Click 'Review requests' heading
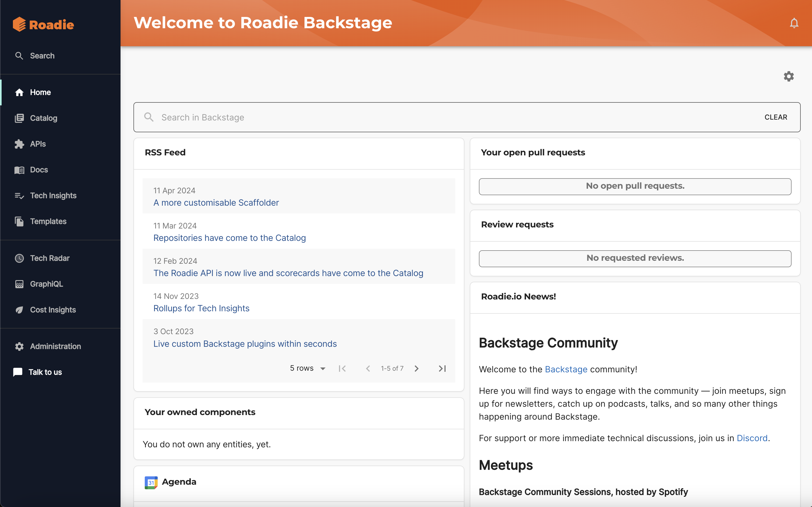This screenshot has width=812, height=507. (517, 225)
